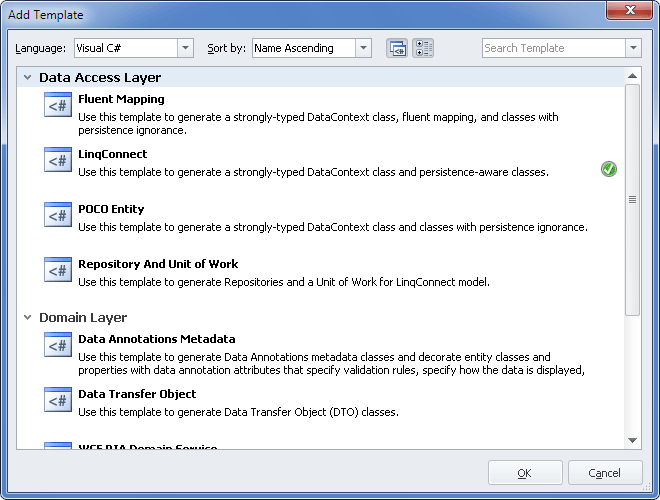Click the Repositories and Unit of Work description

click(x=284, y=282)
